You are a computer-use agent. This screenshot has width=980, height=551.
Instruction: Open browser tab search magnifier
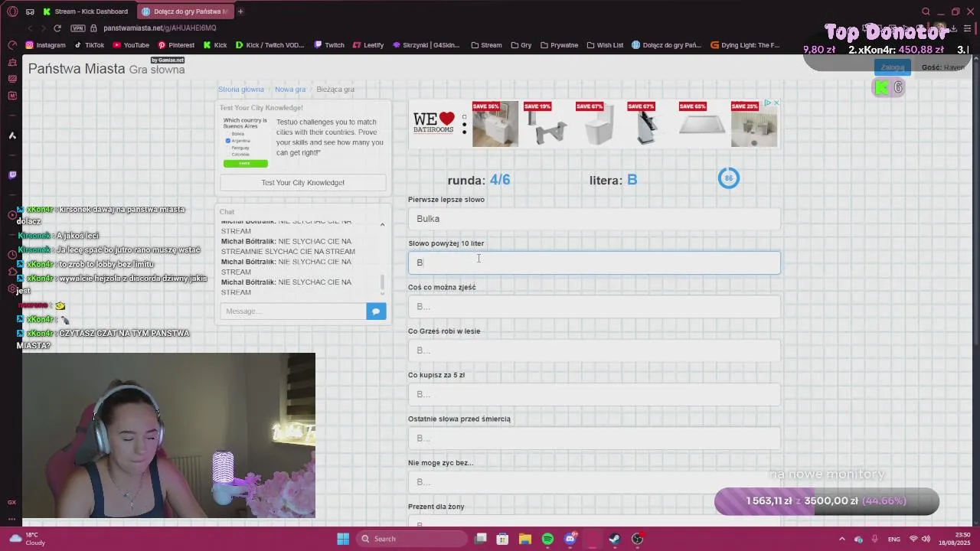[x=926, y=11]
